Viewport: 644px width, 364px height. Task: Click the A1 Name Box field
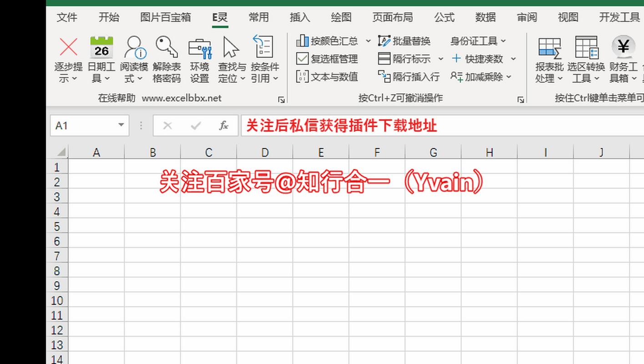[x=89, y=126]
